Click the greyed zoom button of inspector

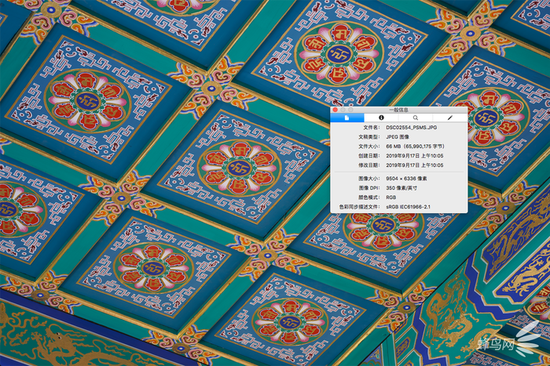350,110
